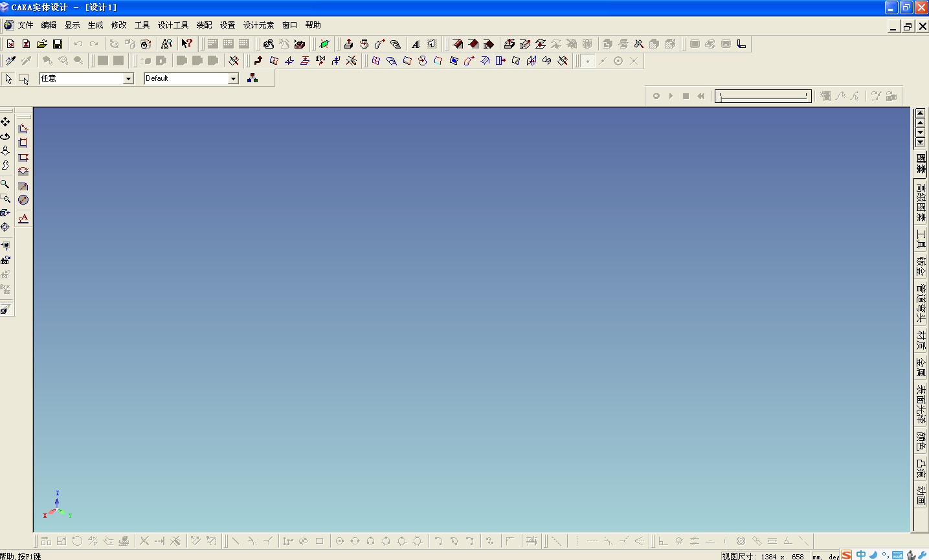
Task: Open the 设置 menu
Action: pos(227,25)
